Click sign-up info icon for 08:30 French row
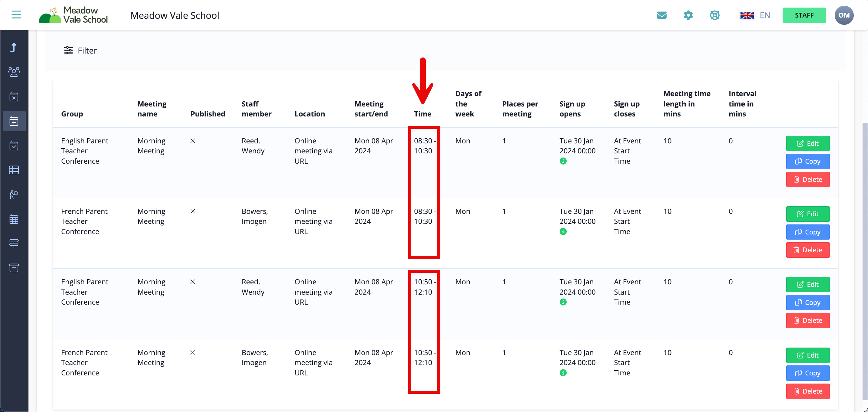The width and height of the screenshot is (868, 412). click(x=563, y=232)
